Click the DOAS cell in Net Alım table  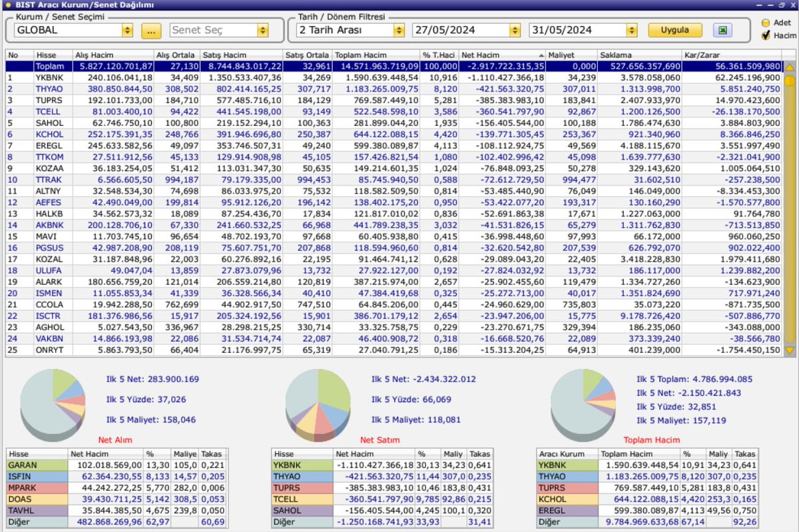37,499
